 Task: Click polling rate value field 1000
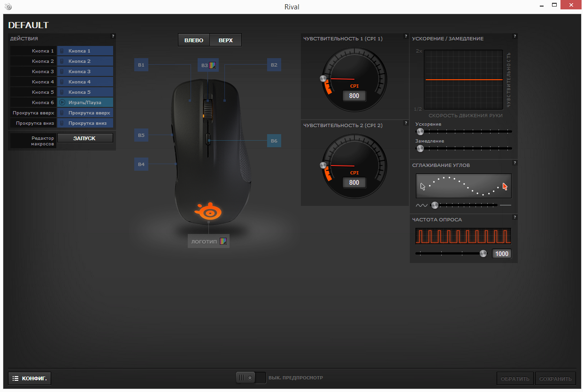pyautogui.click(x=502, y=254)
